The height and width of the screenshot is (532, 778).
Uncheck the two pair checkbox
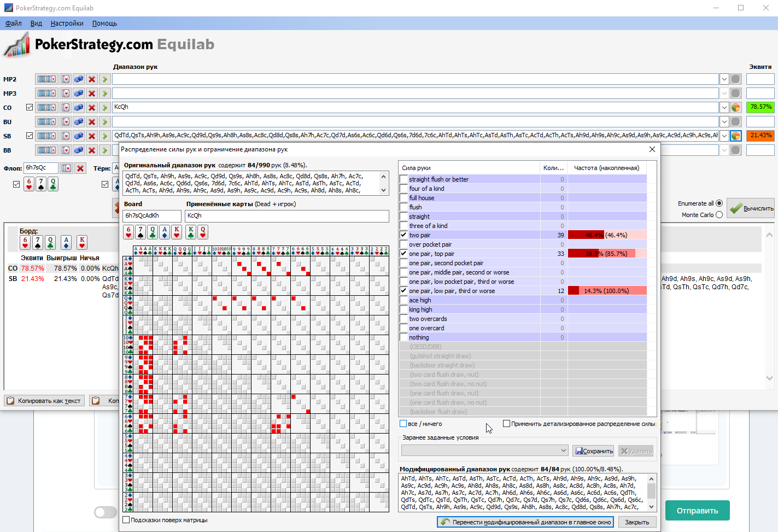click(404, 235)
